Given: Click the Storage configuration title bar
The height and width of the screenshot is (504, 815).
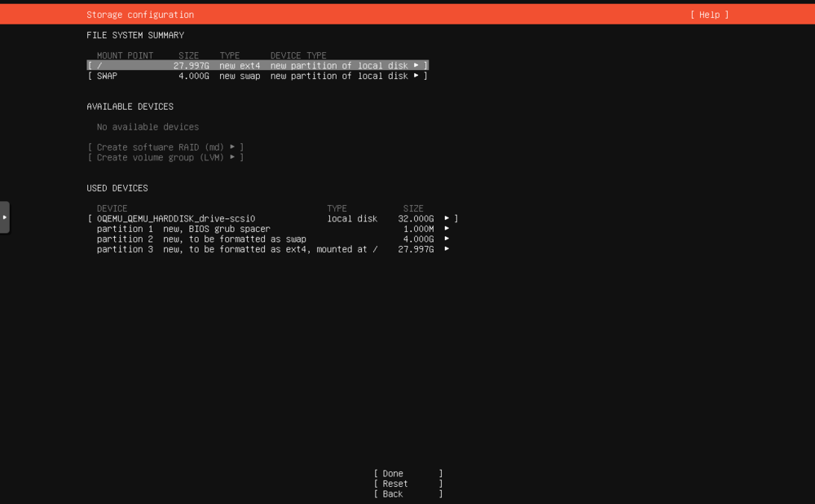Looking at the screenshot, I should [138, 14].
